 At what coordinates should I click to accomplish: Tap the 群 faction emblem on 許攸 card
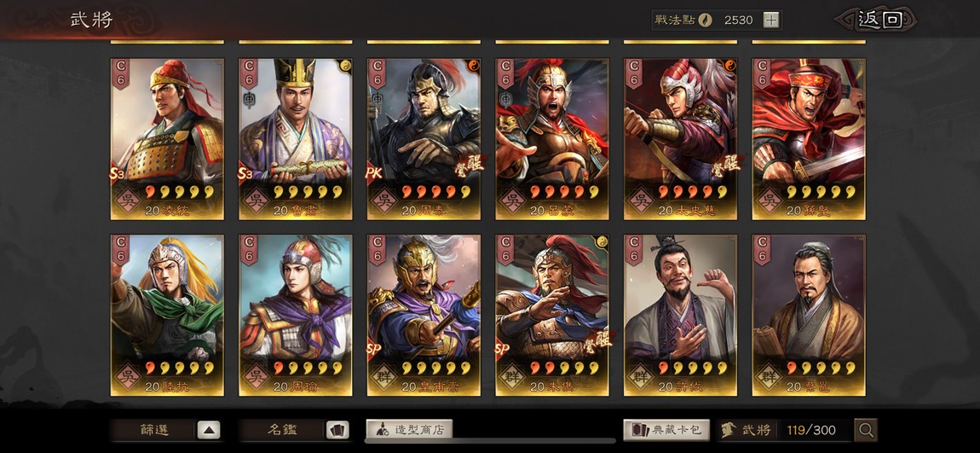click(x=642, y=377)
